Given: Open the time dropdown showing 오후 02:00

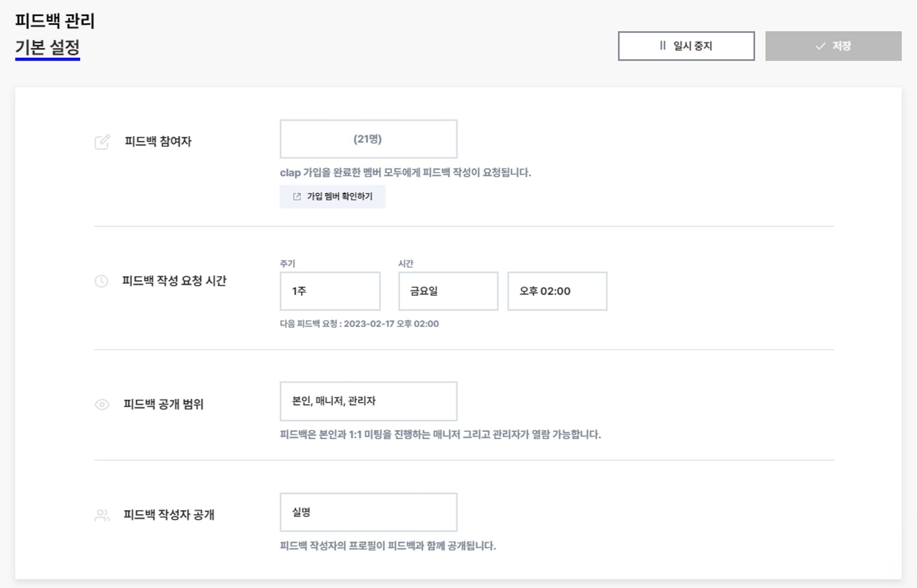Looking at the screenshot, I should pyautogui.click(x=557, y=291).
